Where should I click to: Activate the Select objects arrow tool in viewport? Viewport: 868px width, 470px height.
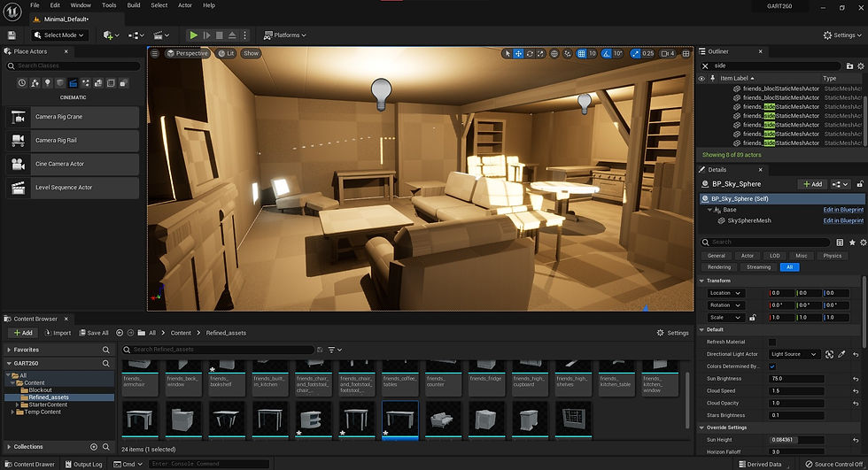[507, 54]
